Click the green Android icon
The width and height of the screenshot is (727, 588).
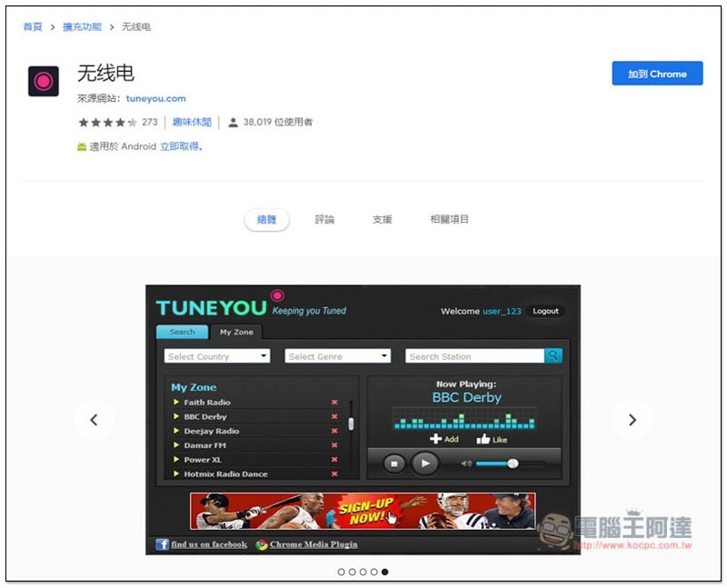82,147
